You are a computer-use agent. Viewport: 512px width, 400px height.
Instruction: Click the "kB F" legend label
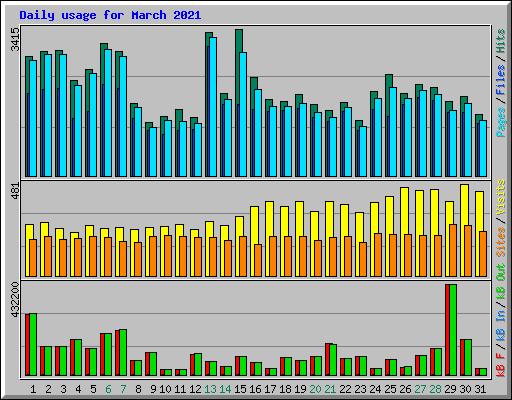click(x=501, y=365)
